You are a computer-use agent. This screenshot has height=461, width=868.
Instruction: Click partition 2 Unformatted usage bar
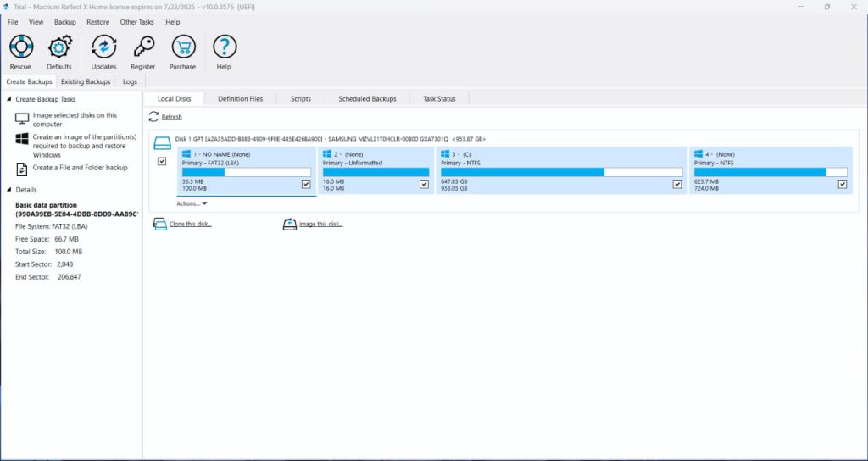pyautogui.click(x=376, y=172)
